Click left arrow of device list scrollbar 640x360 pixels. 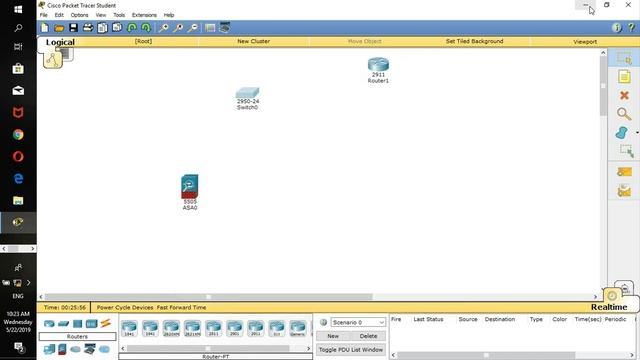coord(123,348)
